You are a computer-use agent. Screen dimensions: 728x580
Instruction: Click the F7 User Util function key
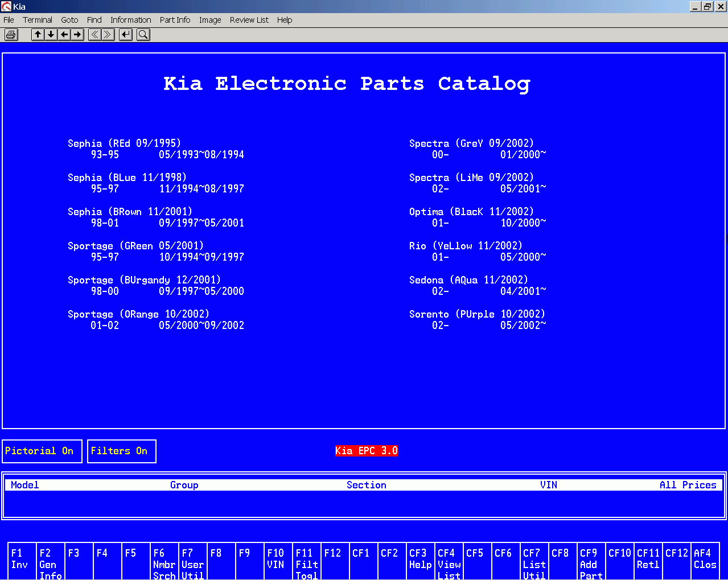click(193, 562)
